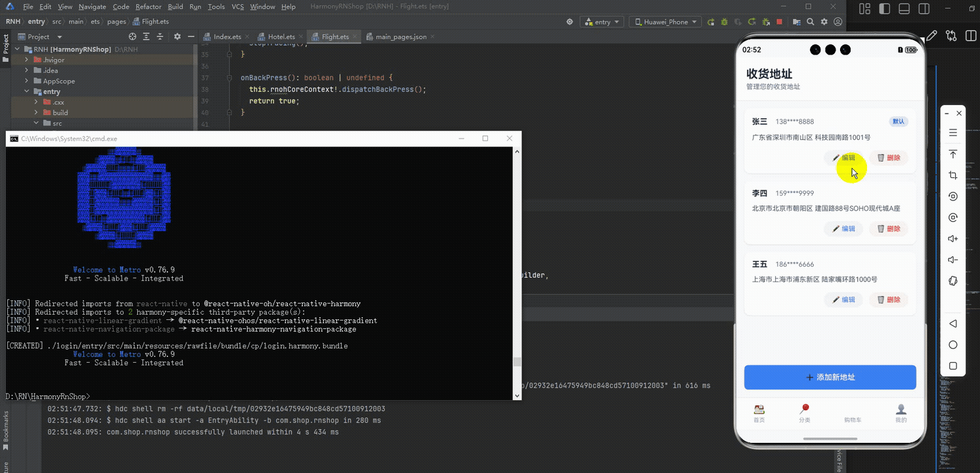Expand the AppScope folder
The height and width of the screenshot is (473, 980).
27,81
